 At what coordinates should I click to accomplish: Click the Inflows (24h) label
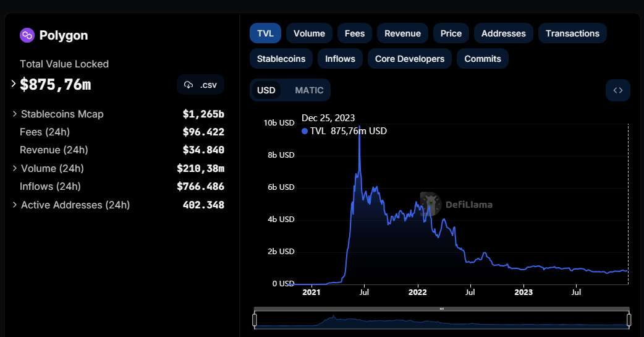coord(50,187)
